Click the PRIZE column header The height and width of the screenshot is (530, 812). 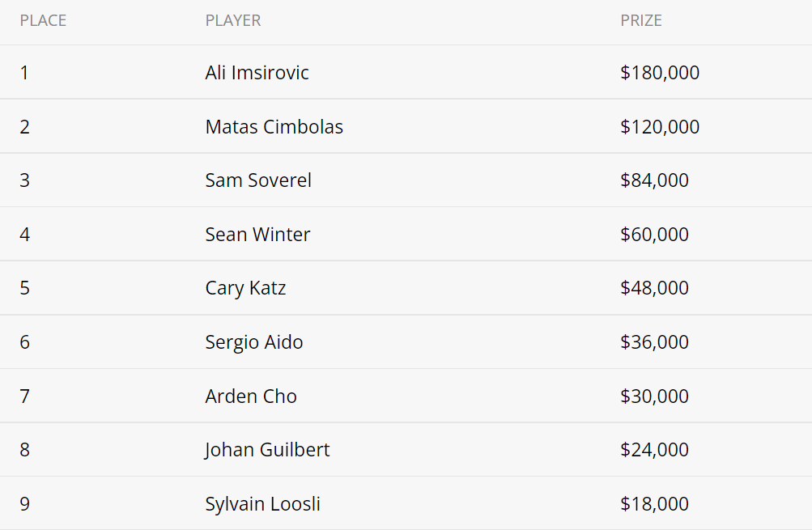pos(641,21)
